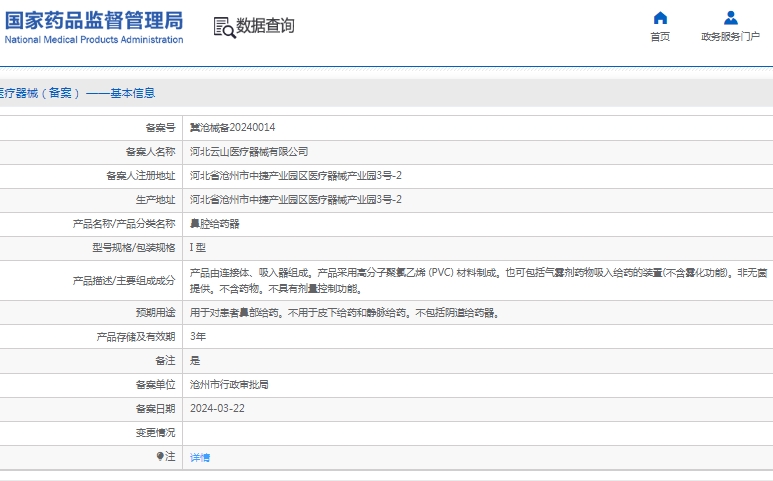The image size is (773, 481).
Task: Click the 产品名称/产品分类名称 label
Action: tap(124, 224)
